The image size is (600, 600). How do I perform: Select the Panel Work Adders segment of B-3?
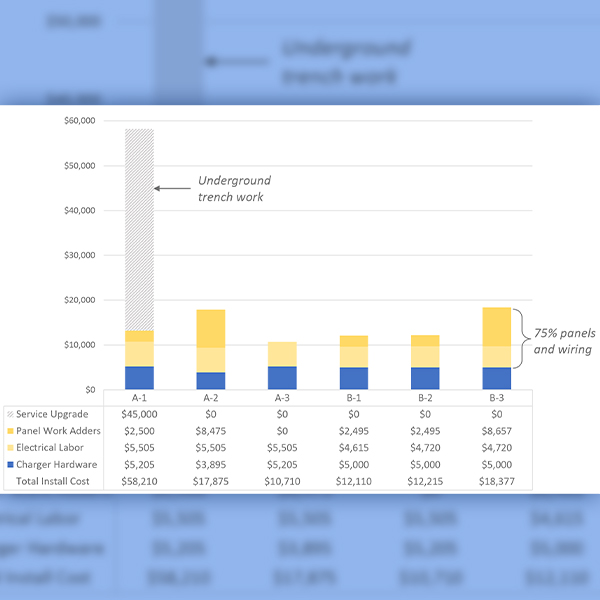coord(496,327)
